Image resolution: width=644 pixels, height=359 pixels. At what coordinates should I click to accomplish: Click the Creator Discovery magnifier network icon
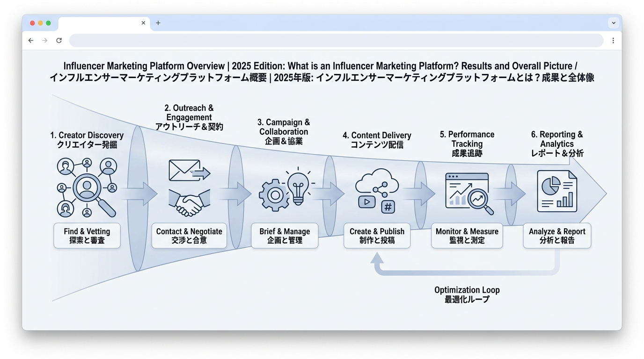[87, 188]
